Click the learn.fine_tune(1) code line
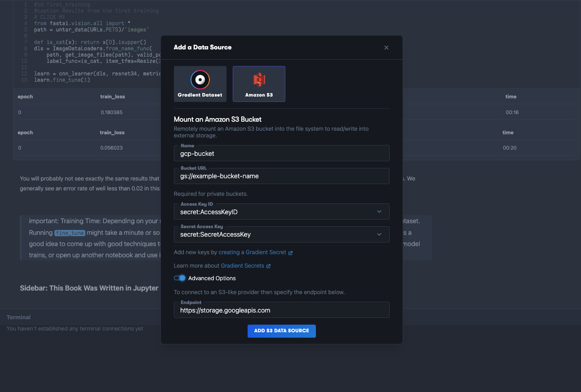The height and width of the screenshot is (392, 581). pos(62,80)
